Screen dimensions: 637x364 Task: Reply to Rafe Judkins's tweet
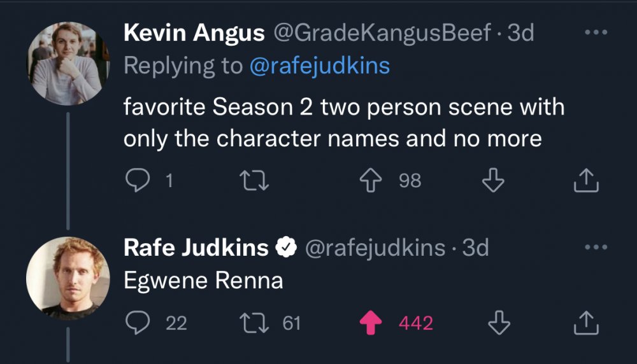(136, 324)
